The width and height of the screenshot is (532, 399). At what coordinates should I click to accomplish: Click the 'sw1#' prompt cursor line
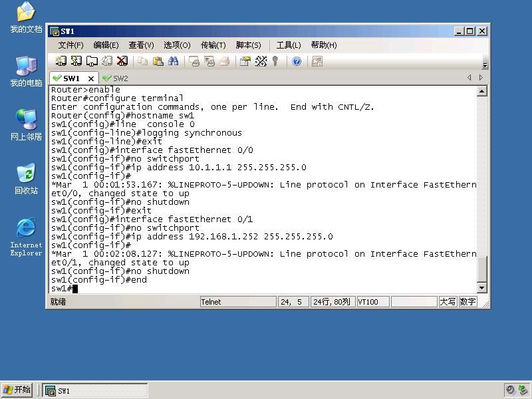(x=64, y=289)
